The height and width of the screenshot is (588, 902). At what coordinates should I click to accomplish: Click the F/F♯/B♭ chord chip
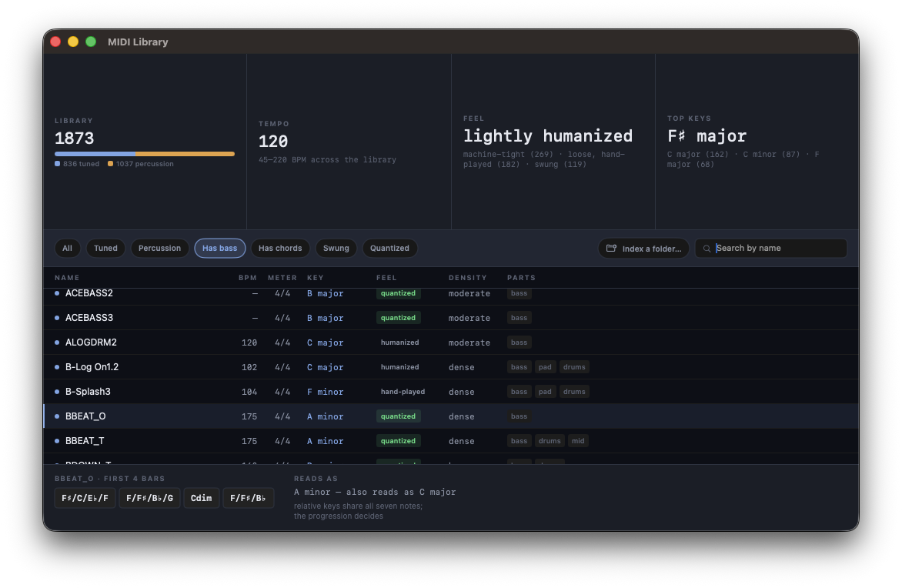coord(248,498)
